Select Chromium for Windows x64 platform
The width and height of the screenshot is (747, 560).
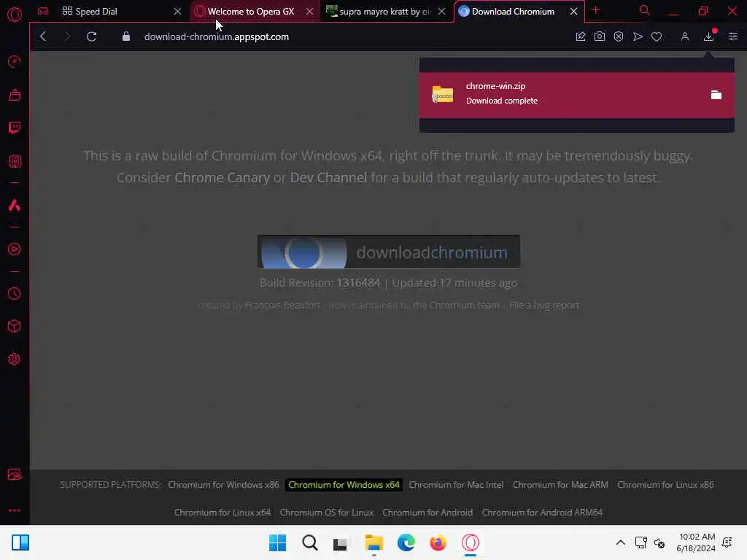click(x=344, y=485)
